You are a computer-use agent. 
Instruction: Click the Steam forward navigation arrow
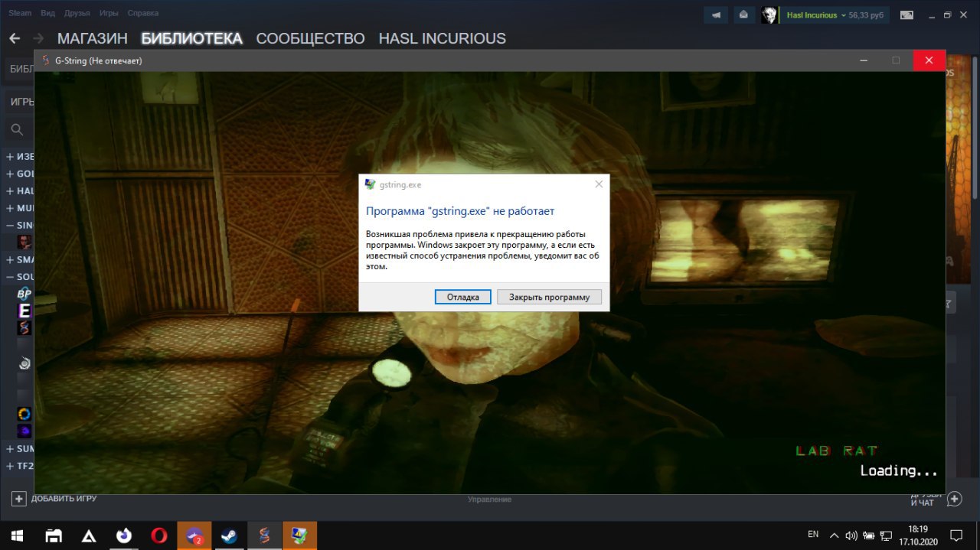coord(38,38)
